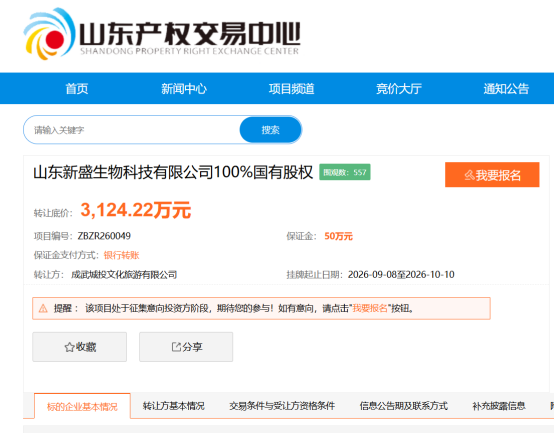Open 通知公告 navigation item
554x434 pixels.
(x=506, y=89)
